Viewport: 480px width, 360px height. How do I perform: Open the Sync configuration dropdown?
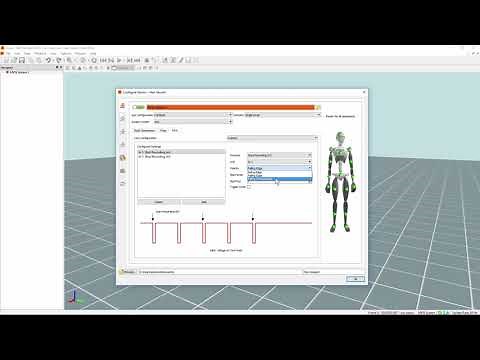point(272,138)
